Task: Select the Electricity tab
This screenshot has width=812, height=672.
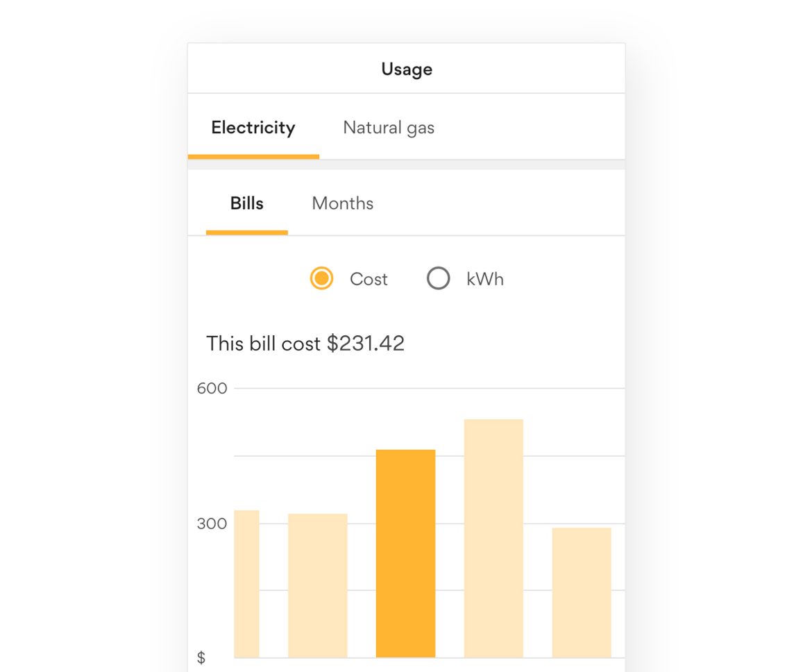Action: (253, 128)
